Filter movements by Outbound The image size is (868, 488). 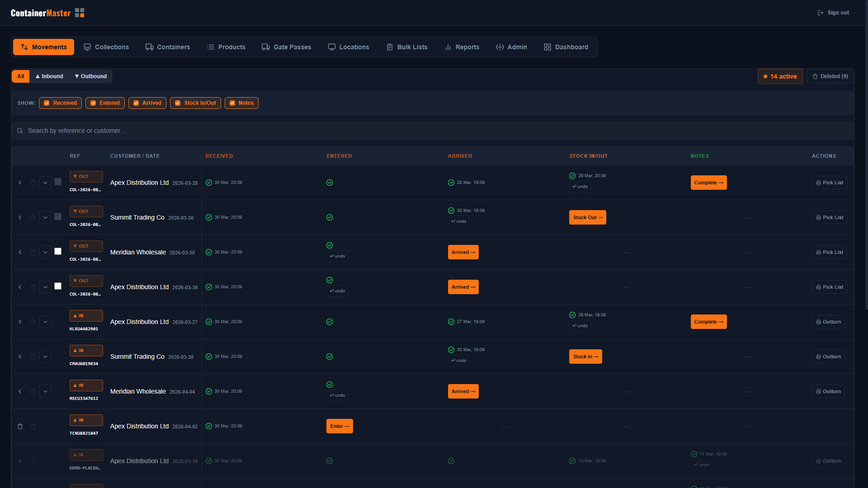tap(91, 76)
